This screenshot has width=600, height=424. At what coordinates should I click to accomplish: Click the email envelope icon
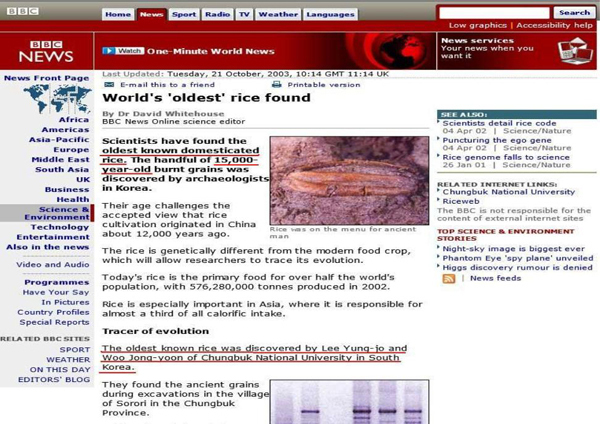tap(109, 85)
